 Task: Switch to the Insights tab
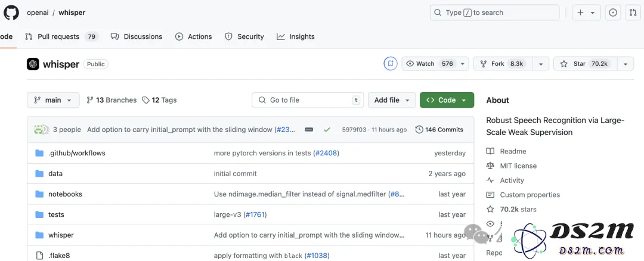(295, 36)
